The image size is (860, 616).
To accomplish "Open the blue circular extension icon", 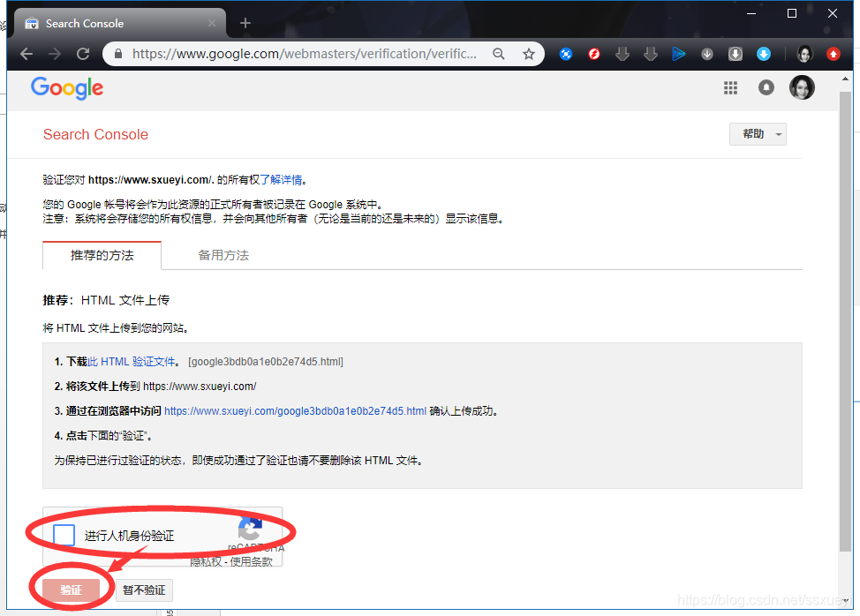I will click(x=566, y=54).
